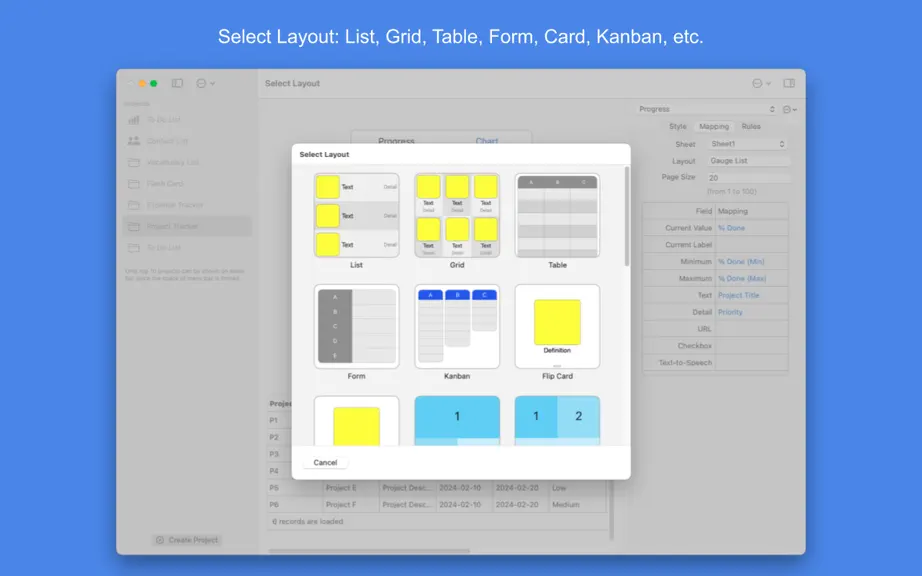The image size is (922, 576).
Task: Toggle the right inspector panel icon
Action: click(x=789, y=83)
